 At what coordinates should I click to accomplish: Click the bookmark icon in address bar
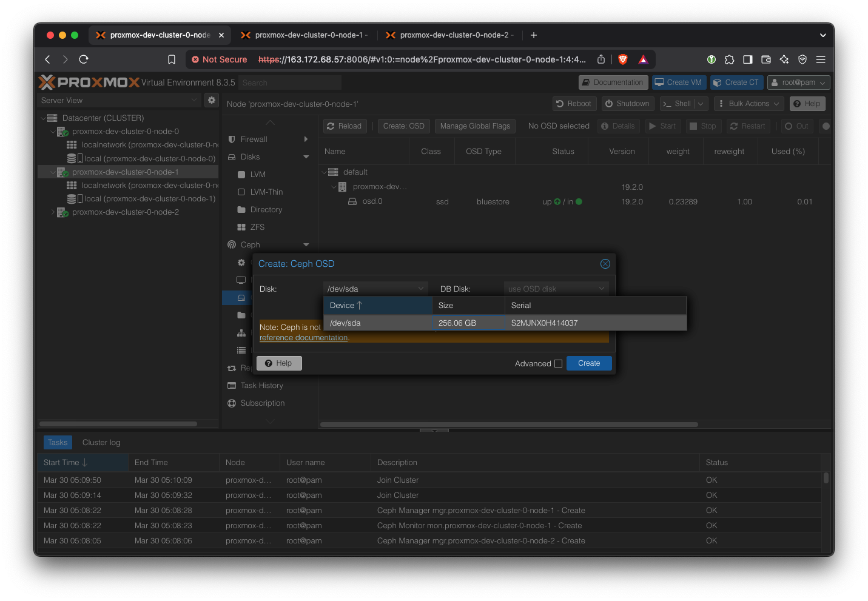(x=172, y=59)
